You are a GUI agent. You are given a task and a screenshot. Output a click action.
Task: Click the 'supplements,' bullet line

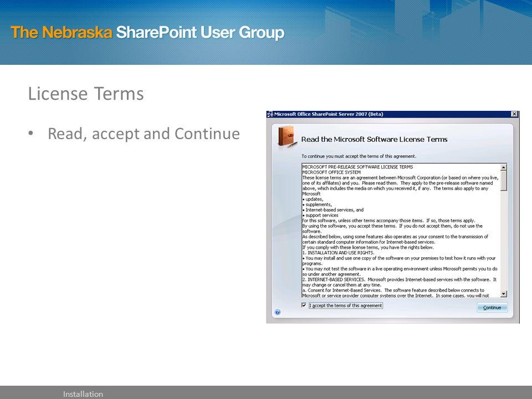click(x=317, y=204)
